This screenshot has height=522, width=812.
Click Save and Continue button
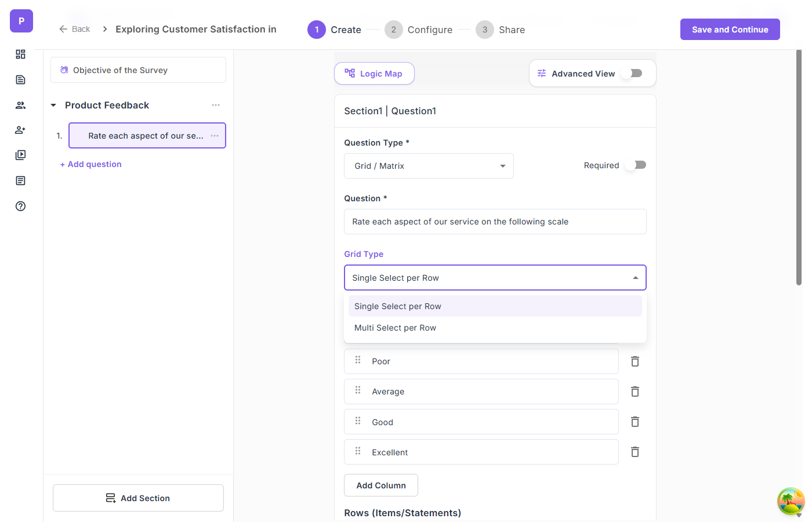click(x=730, y=30)
